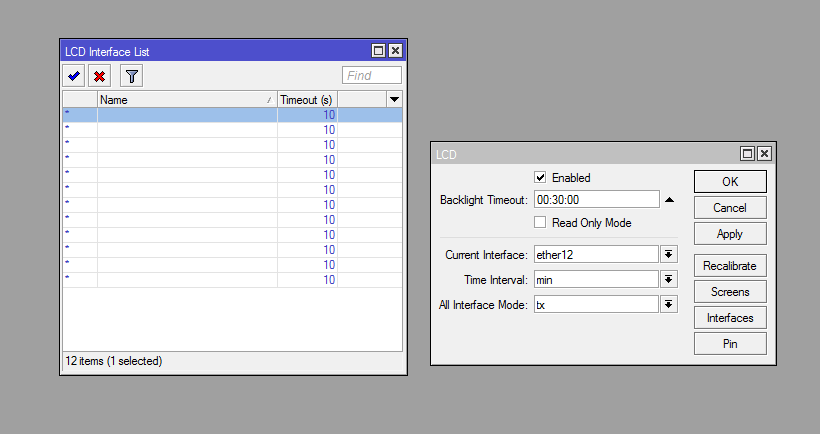The image size is (820, 434).
Task: Click the Recalibrate button
Action: coord(730,266)
